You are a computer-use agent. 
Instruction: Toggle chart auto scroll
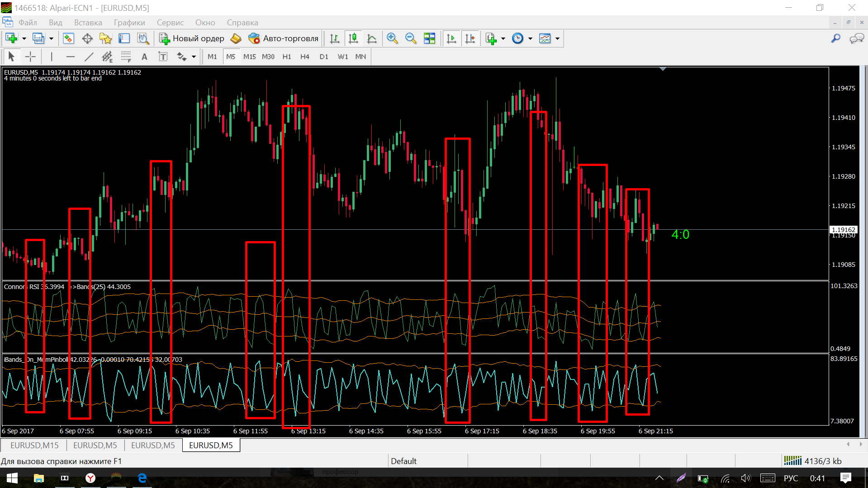click(x=451, y=38)
